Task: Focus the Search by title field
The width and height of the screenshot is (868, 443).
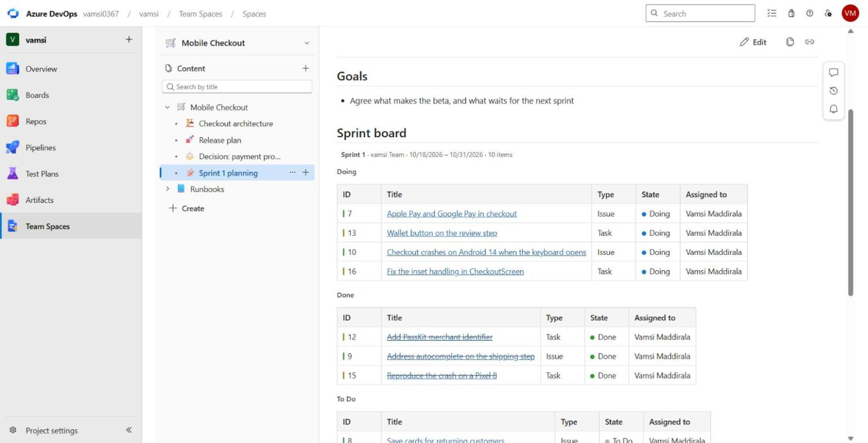Action: pyautogui.click(x=237, y=86)
